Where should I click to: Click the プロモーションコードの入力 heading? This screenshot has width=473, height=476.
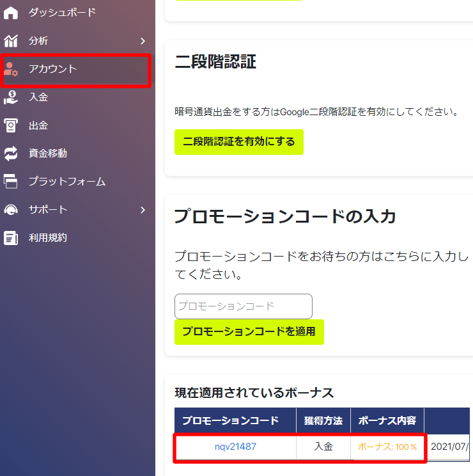click(285, 216)
